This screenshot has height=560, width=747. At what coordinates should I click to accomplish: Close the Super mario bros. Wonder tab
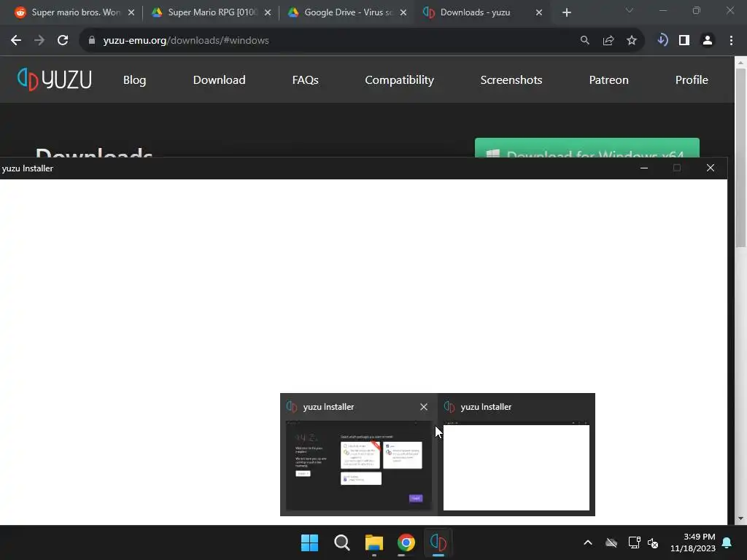pos(131,12)
